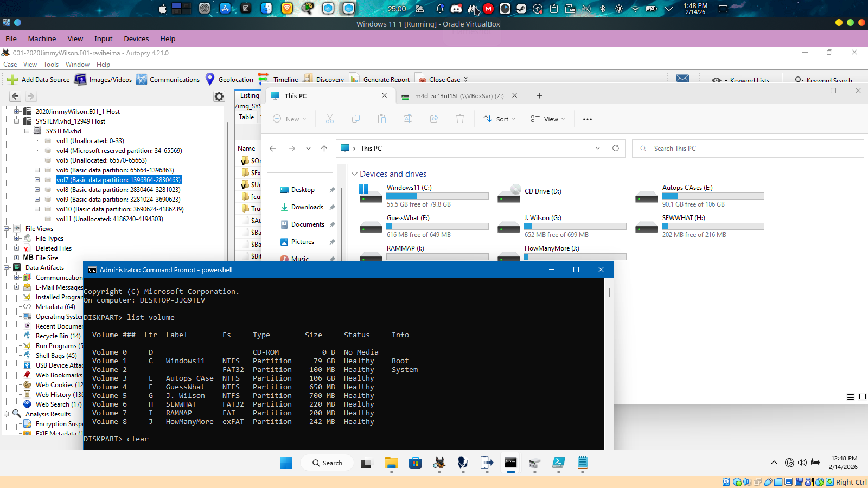This screenshot has height=488, width=868.
Task: Open the Sort dropdown in Explorer
Action: [500, 119]
